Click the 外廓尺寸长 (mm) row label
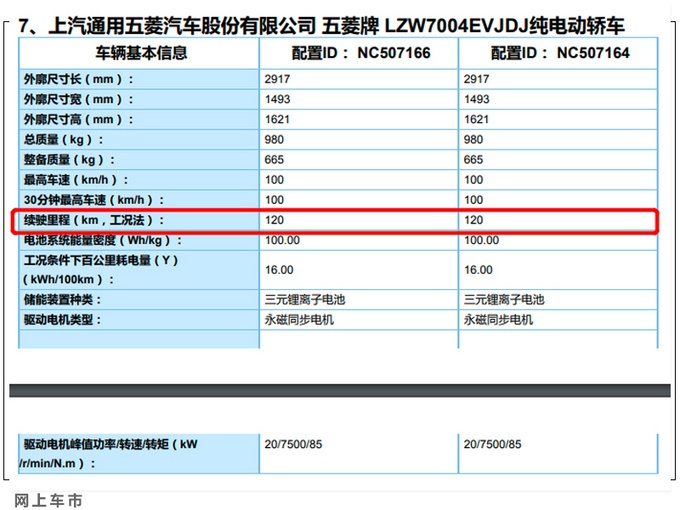 (78, 79)
